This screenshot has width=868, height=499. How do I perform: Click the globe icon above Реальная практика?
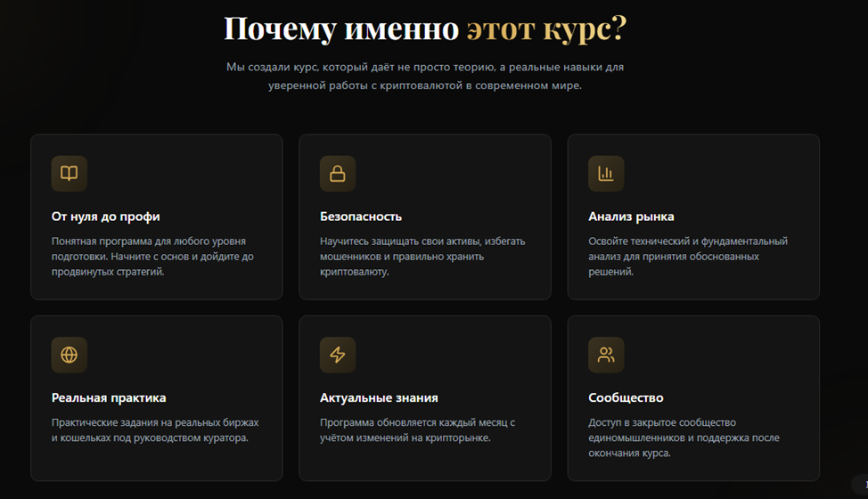point(70,355)
